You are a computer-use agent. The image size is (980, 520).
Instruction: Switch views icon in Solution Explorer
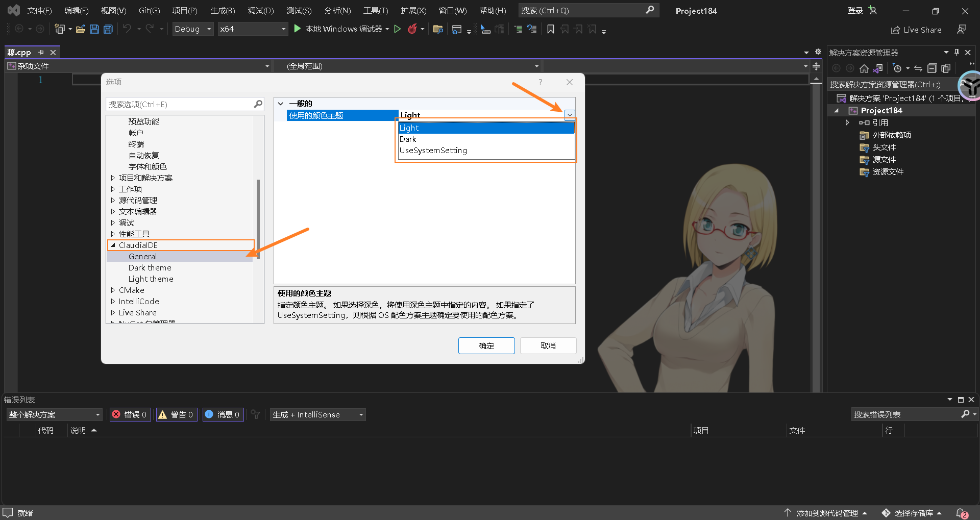(x=878, y=68)
